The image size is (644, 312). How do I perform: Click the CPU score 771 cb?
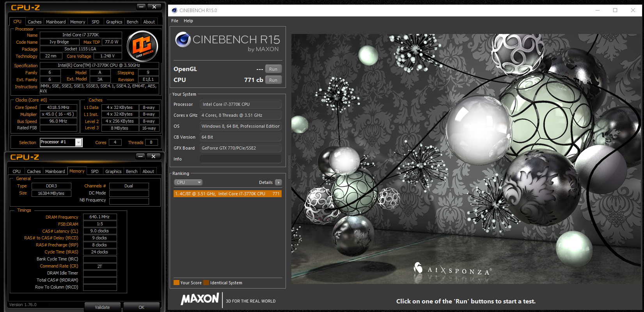point(254,80)
